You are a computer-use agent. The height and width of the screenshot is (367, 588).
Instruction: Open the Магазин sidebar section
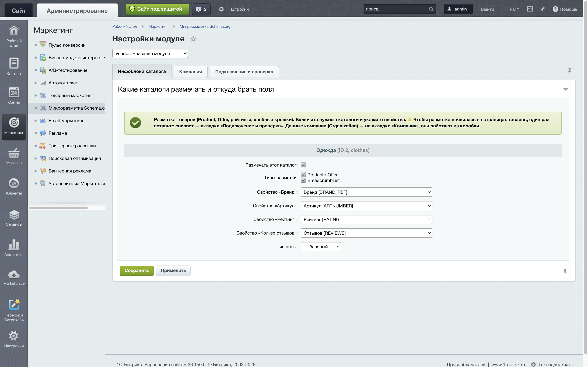click(x=14, y=156)
